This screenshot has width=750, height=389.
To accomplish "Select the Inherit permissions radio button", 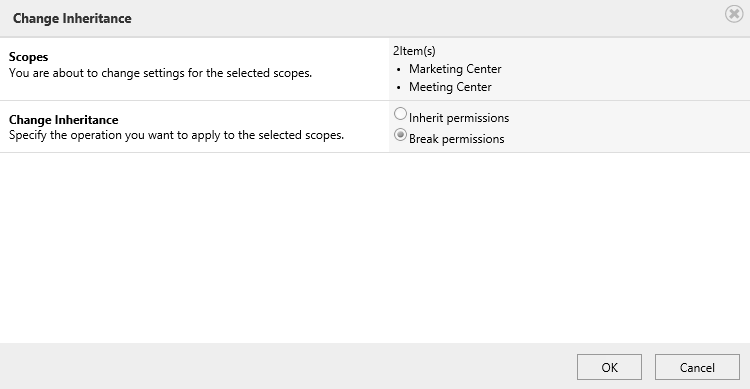I will tap(400, 114).
